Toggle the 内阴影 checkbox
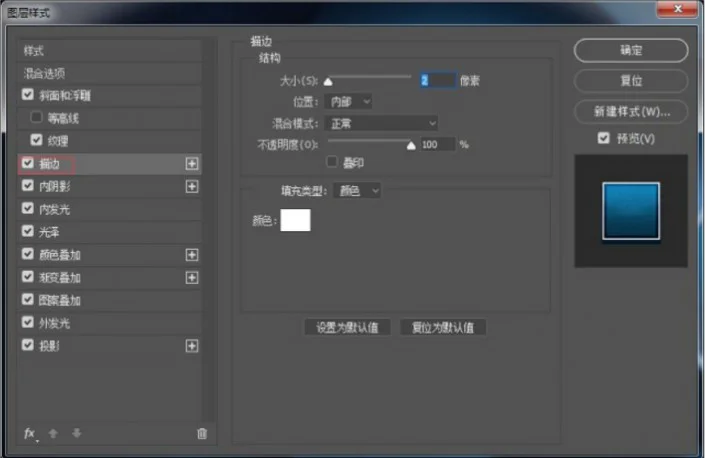The image size is (705, 458). [x=28, y=185]
